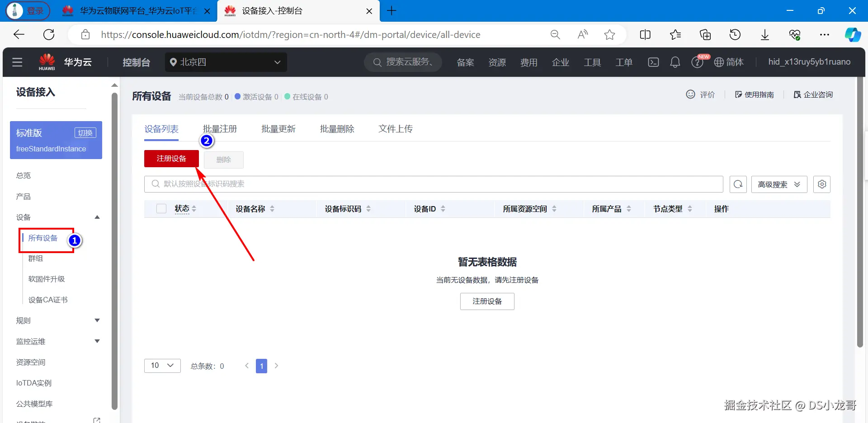Open the 使用指南 link
Image resolution: width=868 pixels, height=423 pixels.
(755, 94)
